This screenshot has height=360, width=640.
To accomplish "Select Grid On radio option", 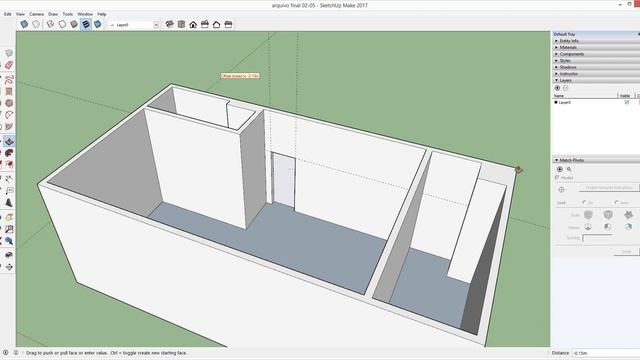I will 584,202.
